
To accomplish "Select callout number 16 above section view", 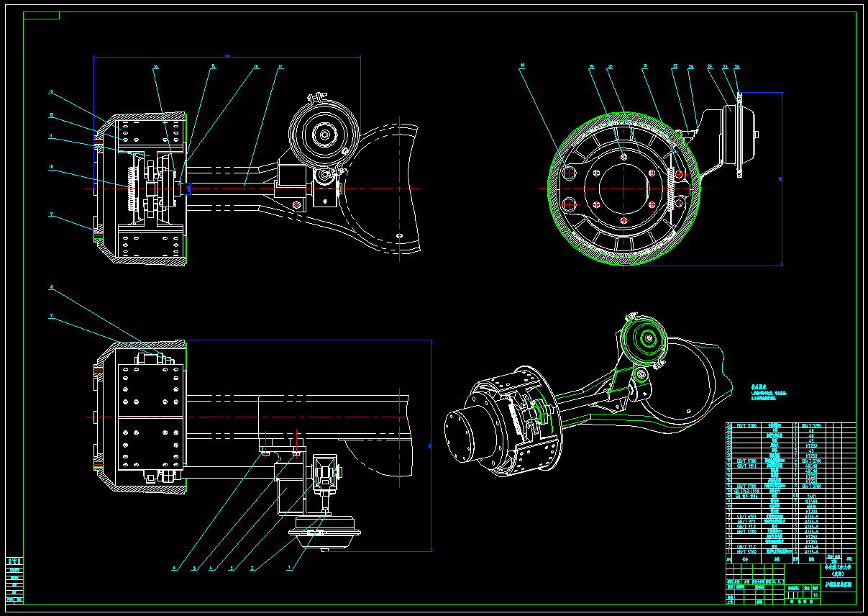I will pyautogui.click(x=255, y=67).
